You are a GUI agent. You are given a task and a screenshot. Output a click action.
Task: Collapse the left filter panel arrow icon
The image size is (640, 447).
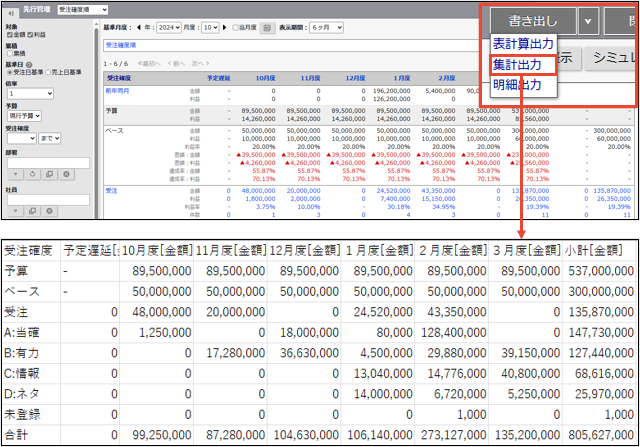pos(11,13)
